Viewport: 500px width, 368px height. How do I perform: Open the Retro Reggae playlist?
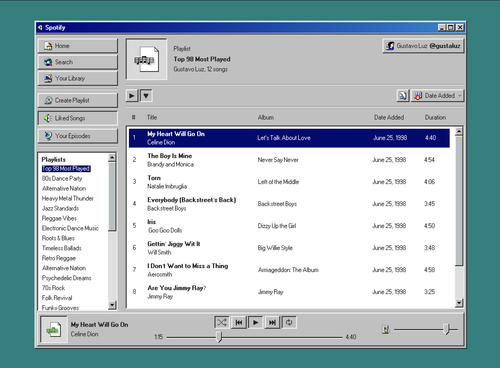(59, 258)
